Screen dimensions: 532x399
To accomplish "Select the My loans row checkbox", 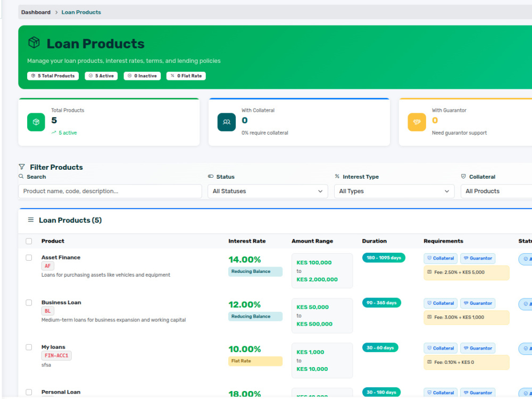I will (29, 347).
